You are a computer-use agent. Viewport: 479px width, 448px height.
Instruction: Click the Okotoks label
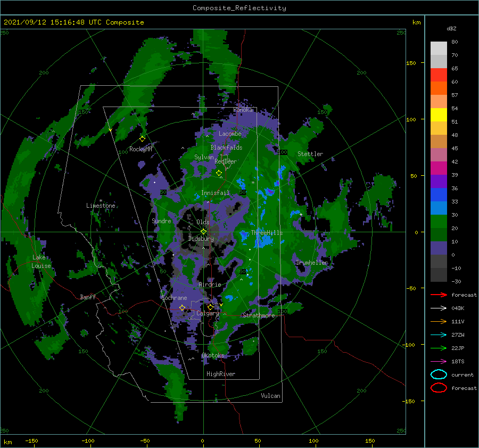tap(213, 355)
